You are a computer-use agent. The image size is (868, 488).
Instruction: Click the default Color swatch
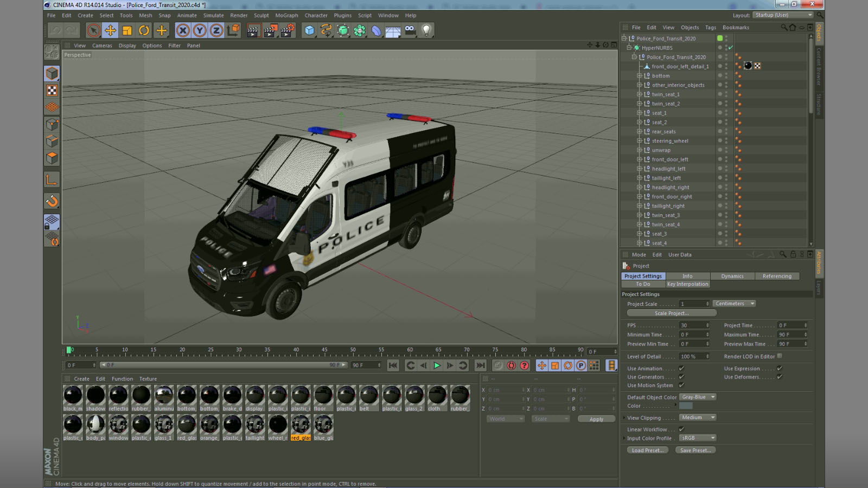(686, 406)
